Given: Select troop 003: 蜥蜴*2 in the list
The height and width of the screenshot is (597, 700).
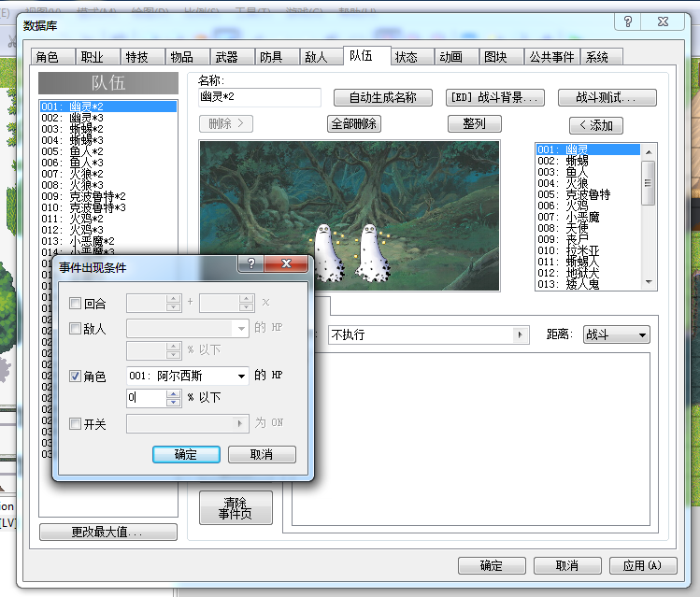Looking at the screenshot, I should click(108, 129).
